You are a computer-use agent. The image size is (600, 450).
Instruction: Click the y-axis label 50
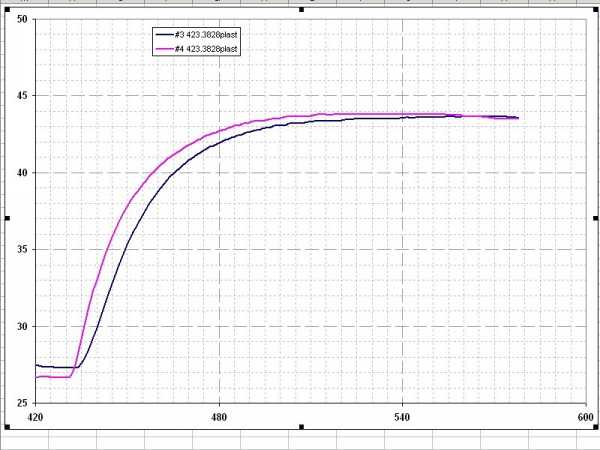pos(22,19)
